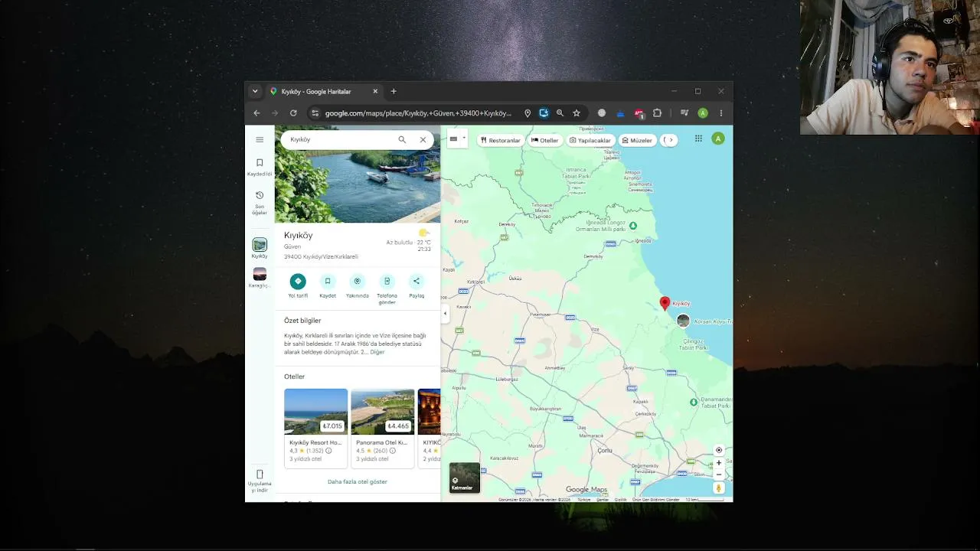Close the Kıyıköy Google Haritalar tab
This screenshot has height=551, width=980.
[375, 91]
